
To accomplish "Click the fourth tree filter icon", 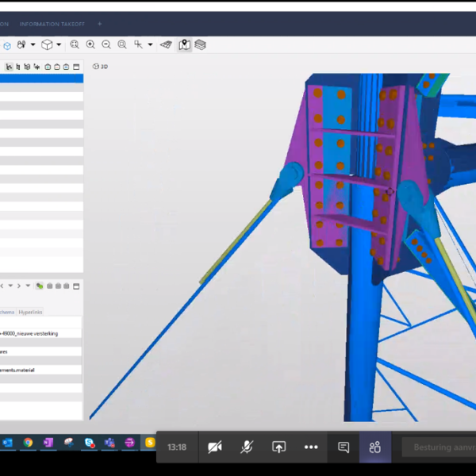I will [36, 67].
